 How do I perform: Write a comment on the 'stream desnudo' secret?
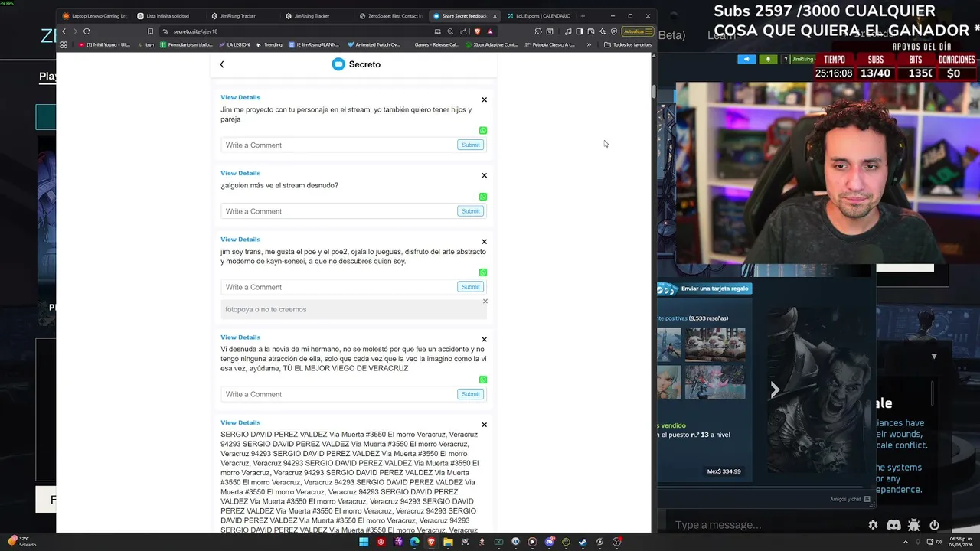click(x=339, y=211)
